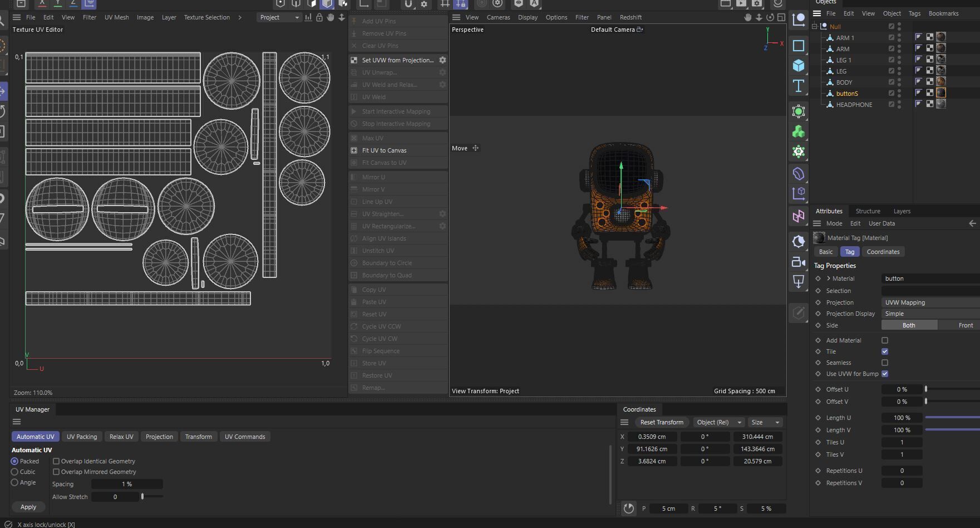Click the Null object tool icon
980x528 pixels.
tap(799, 19)
